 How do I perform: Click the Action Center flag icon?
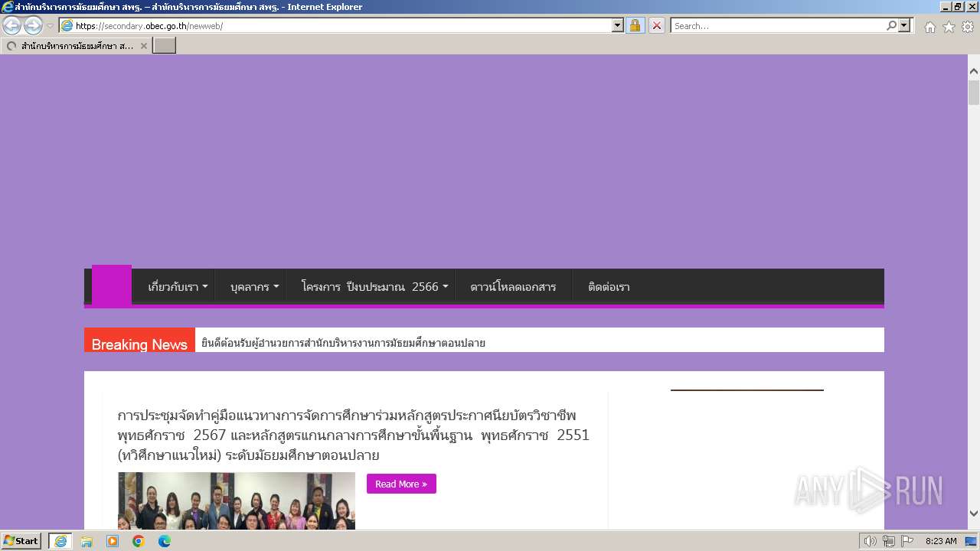(x=907, y=541)
